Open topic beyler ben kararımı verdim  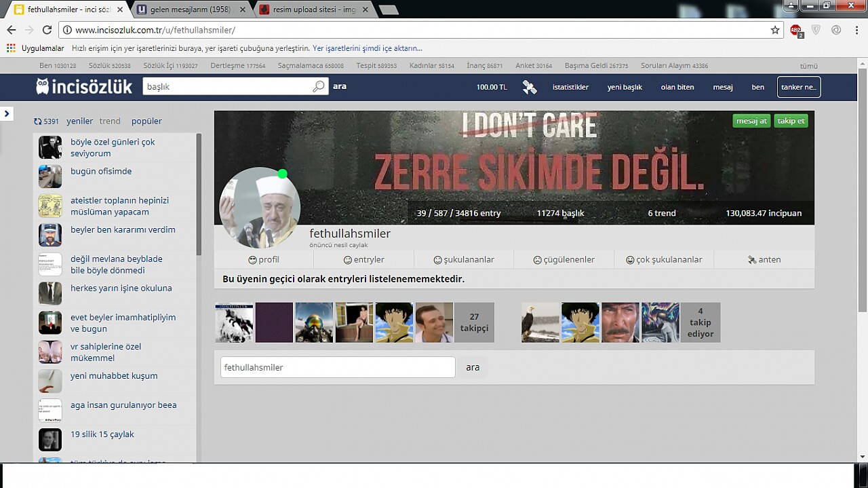point(123,229)
